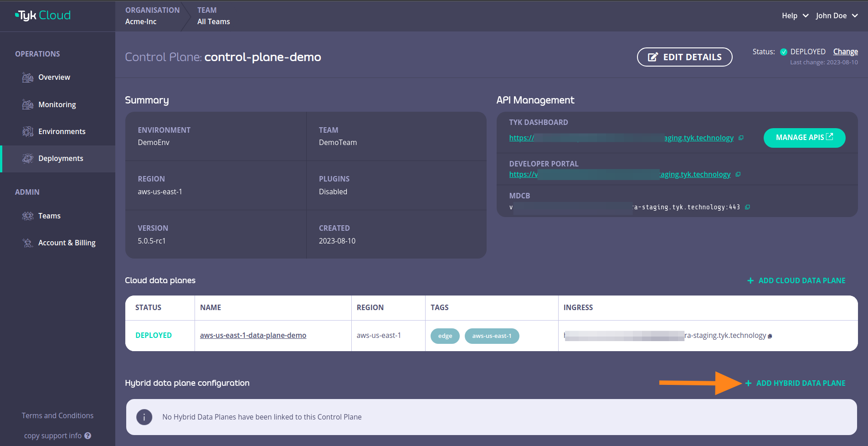Add a hybrid data plane
This screenshot has height=446, width=868.
pyautogui.click(x=796, y=383)
